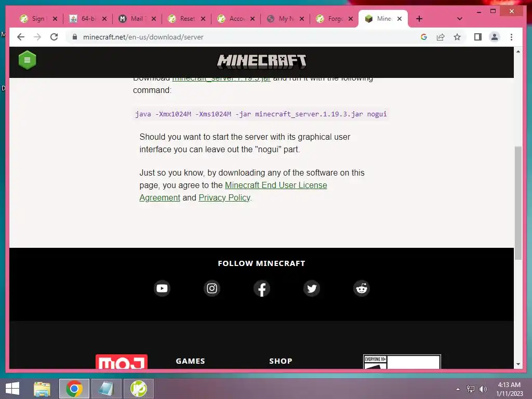View site info via the lock icon
This screenshot has width=532, height=399.
tap(75, 37)
